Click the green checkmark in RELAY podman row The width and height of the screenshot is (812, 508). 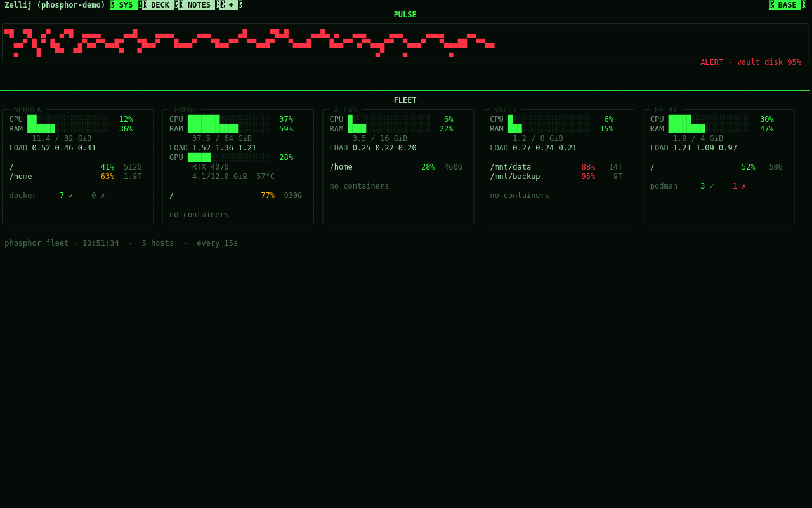click(712, 186)
